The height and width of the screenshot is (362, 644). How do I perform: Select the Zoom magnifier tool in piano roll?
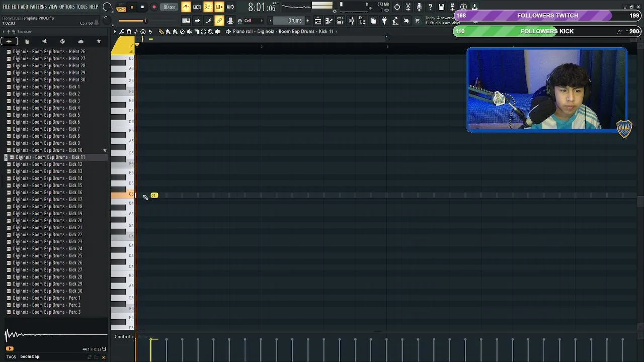pos(210,31)
